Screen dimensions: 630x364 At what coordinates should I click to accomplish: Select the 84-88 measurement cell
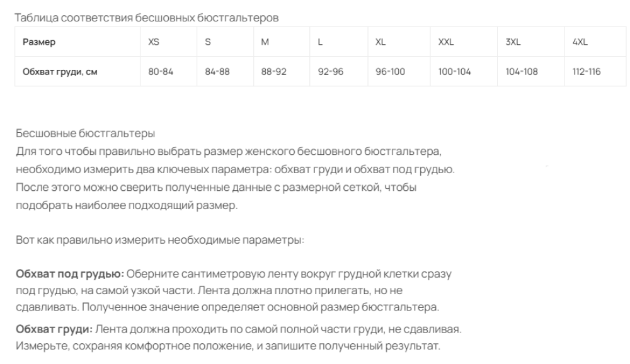click(225, 72)
